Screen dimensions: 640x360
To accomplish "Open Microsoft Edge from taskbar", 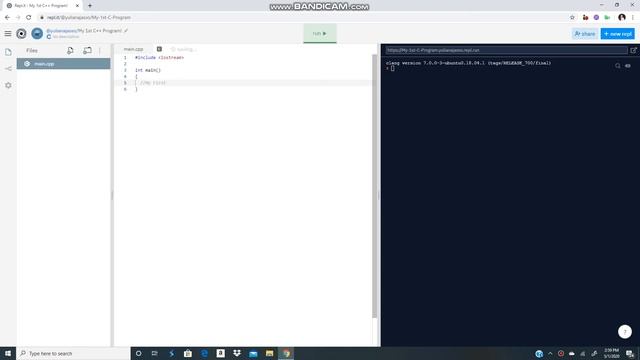I will click(204, 353).
